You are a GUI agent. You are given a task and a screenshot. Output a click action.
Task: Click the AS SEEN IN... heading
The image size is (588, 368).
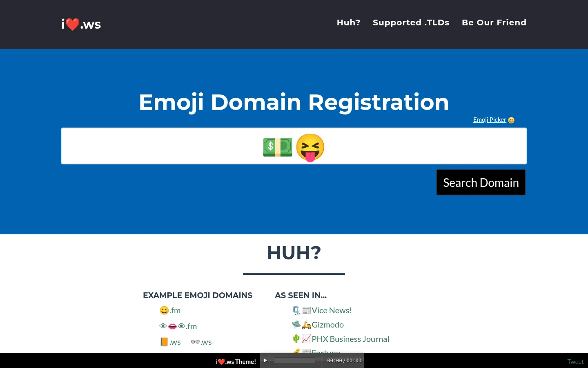(301, 295)
